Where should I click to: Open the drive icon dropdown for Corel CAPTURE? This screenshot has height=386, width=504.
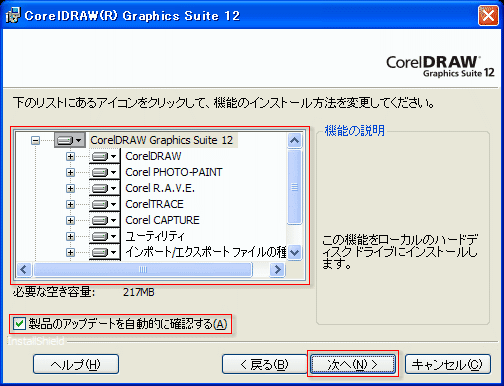click(104, 220)
